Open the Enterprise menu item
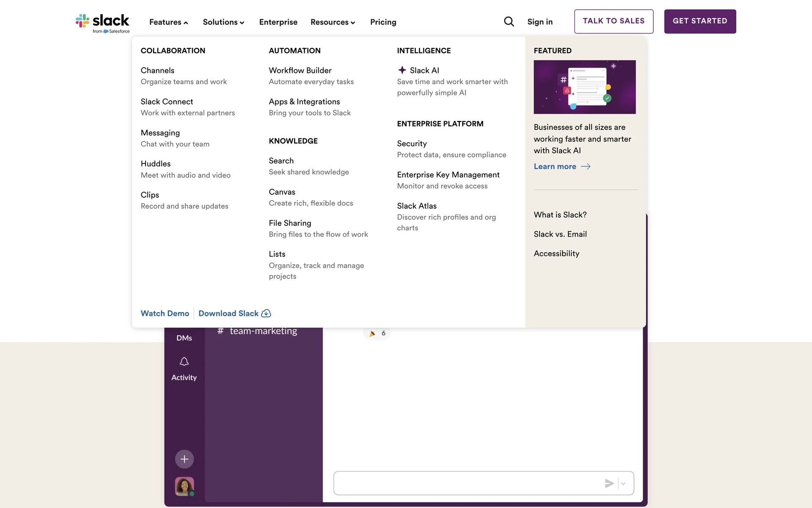 (278, 22)
